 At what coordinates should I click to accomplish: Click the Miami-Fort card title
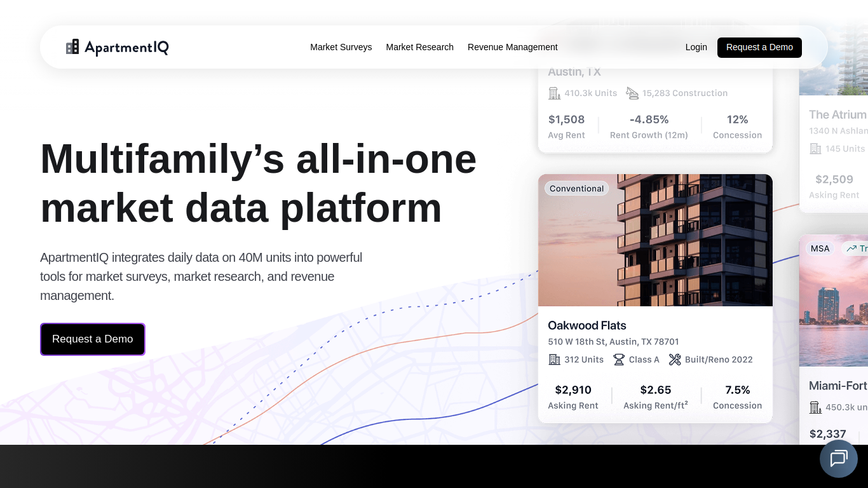coord(838,386)
